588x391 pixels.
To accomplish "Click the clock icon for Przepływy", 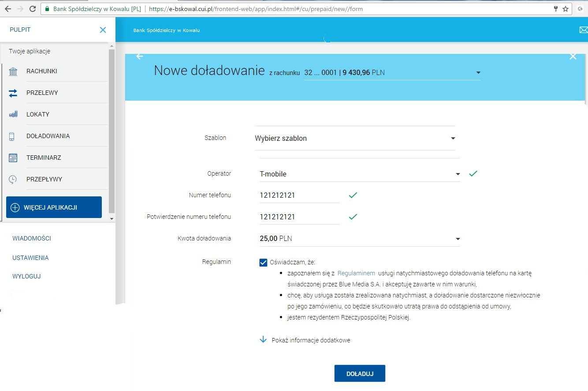I will pyautogui.click(x=13, y=180).
